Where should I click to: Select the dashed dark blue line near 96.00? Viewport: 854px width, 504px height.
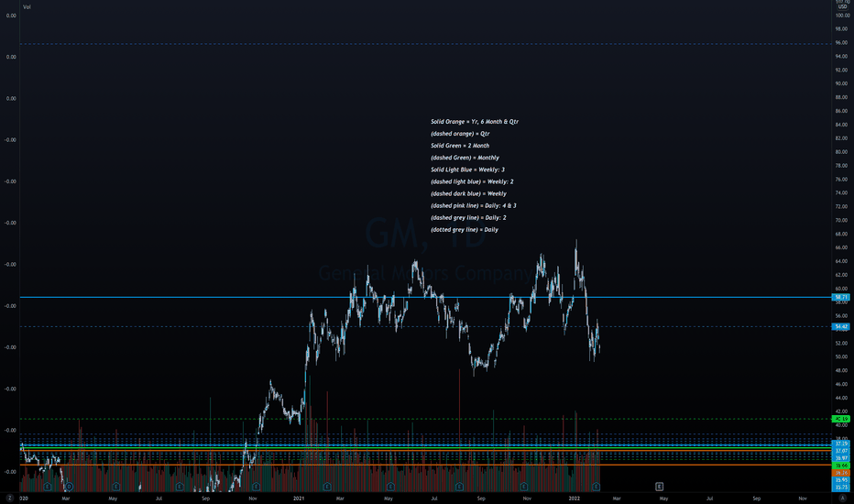(x=425, y=44)
